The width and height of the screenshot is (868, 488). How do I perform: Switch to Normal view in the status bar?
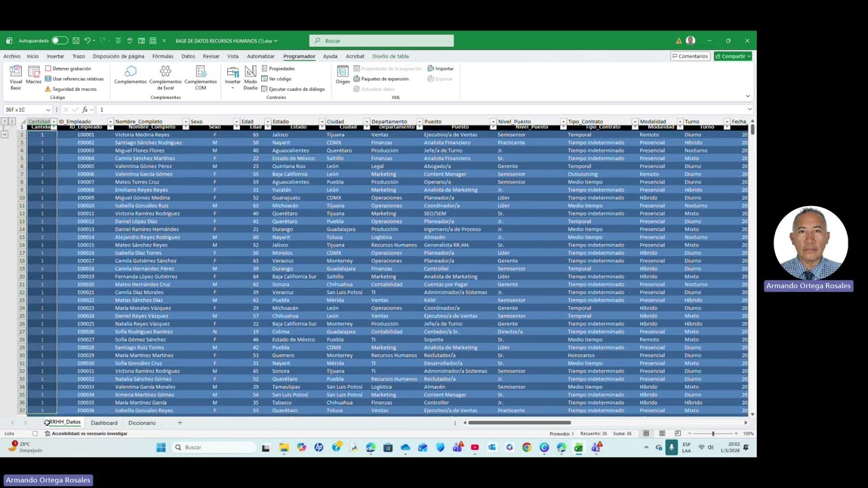(646, 434)
